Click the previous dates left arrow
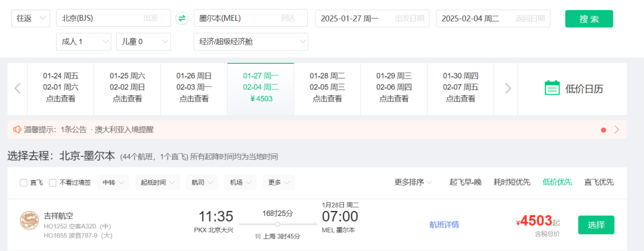This screenshot has width=644, height=251. tap(17, 88)
